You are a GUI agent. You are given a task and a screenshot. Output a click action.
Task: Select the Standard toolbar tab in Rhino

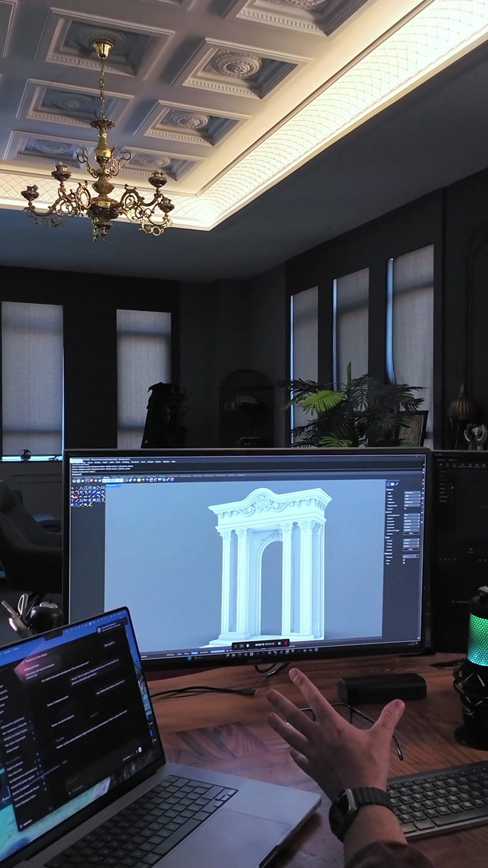point(77,477)
